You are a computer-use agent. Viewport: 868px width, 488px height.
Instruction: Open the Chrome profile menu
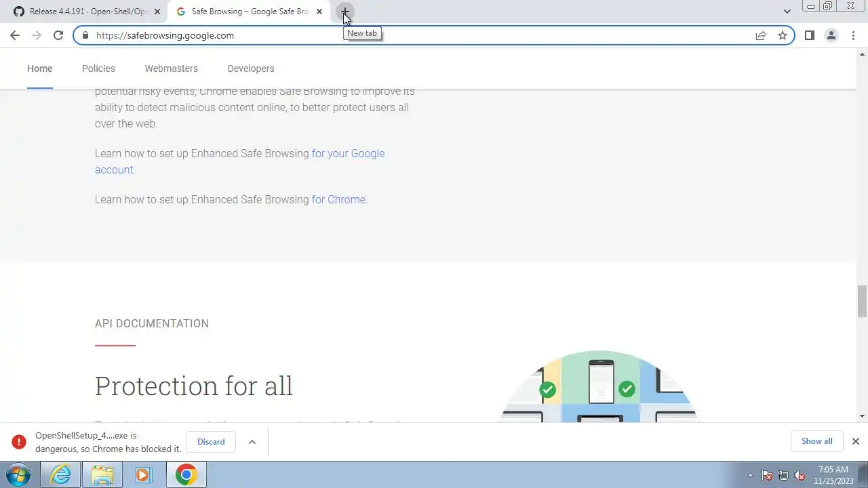pyautogui.click(x=831, y=35)
